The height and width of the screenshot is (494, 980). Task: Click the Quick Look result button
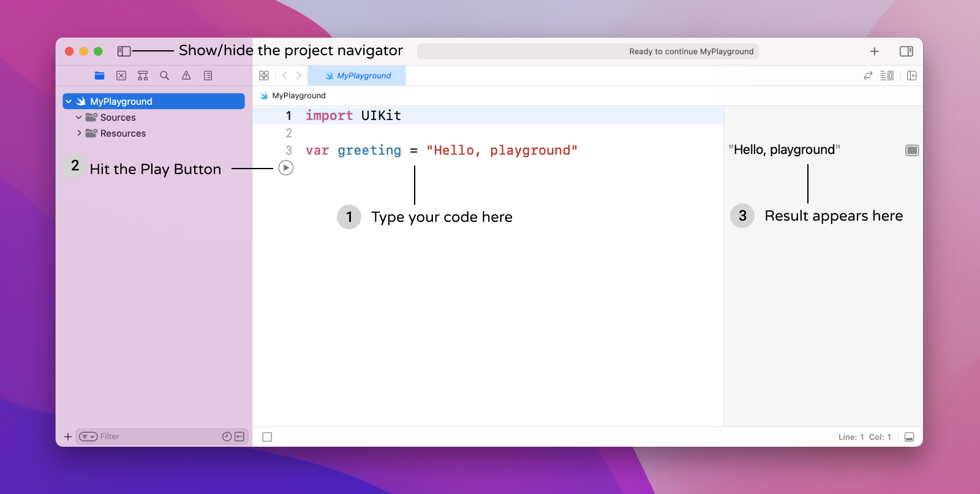(912, 150)
